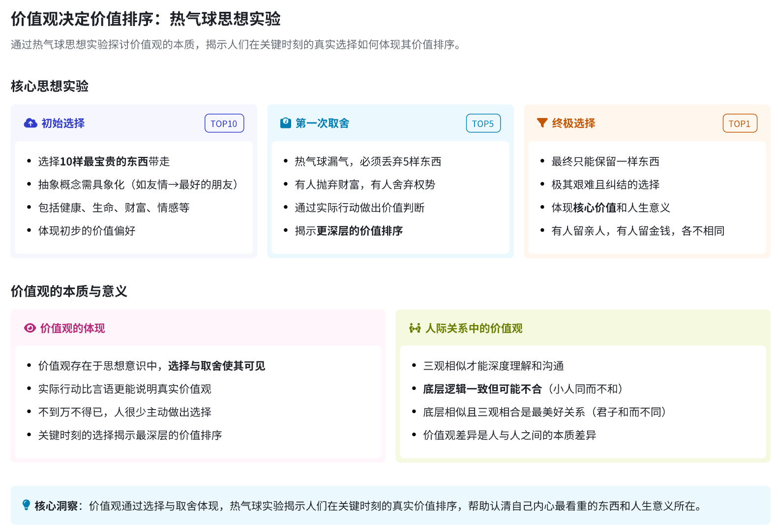778x532 pixels.
Task: Click the main title about 热气球思想实验
Action: [146, 19]
